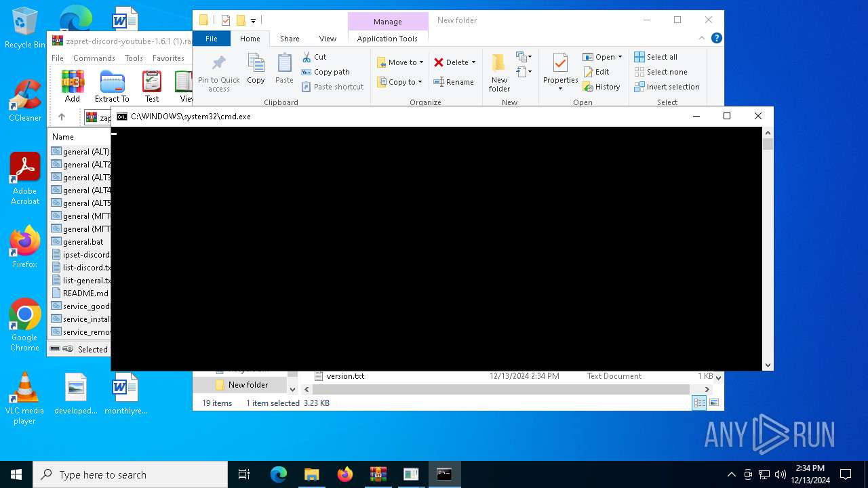Screen dimensions: 868x488
Task: Click the cmd window vertical scrollbar
Action: coord(768,249)
